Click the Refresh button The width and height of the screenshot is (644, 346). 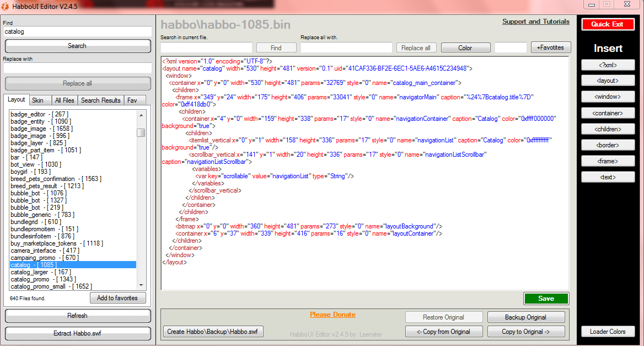78,316
